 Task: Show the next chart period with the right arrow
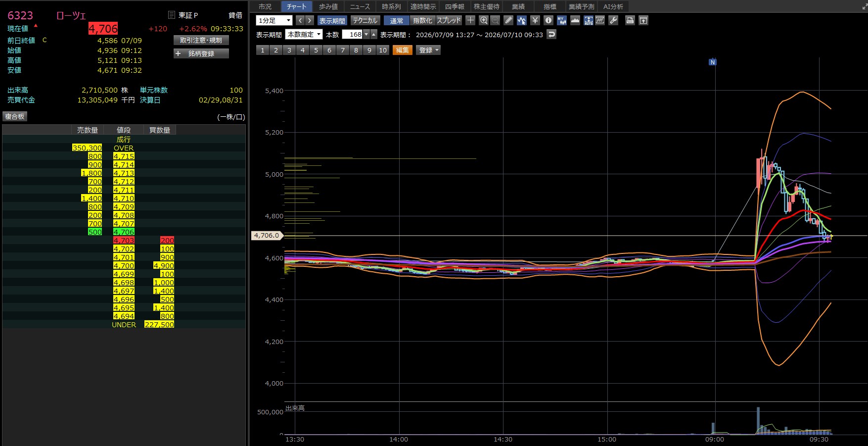(x=310, y=20)
